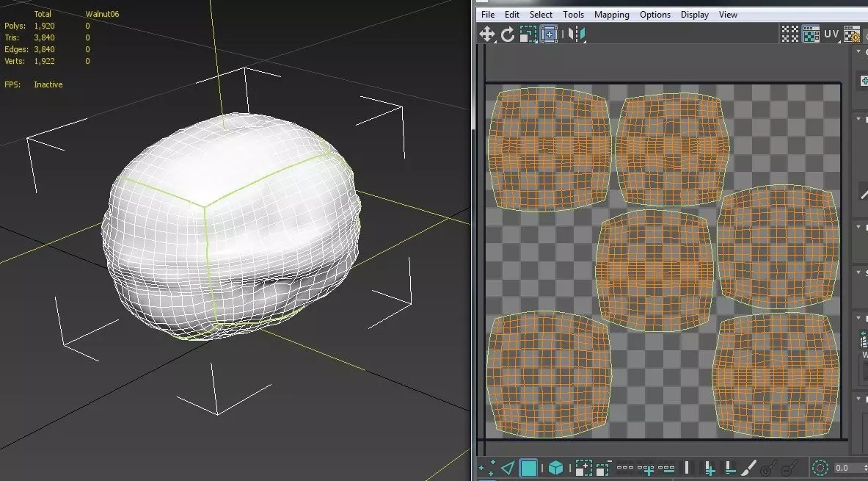Open the File menu
Viewport: 868px width, 481px height.
point(488,15)
